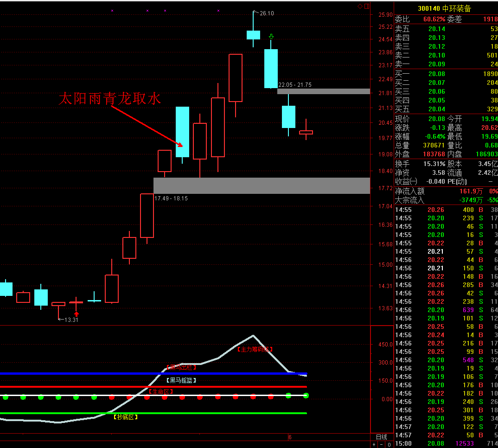Zoom in with the plus button
Viewport: 498px width, 448px height.
374,444
